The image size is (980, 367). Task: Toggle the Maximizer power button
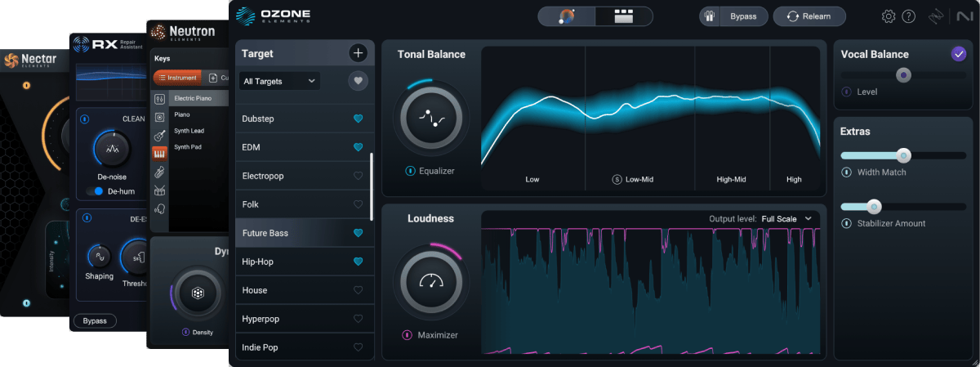coord(408,335)
